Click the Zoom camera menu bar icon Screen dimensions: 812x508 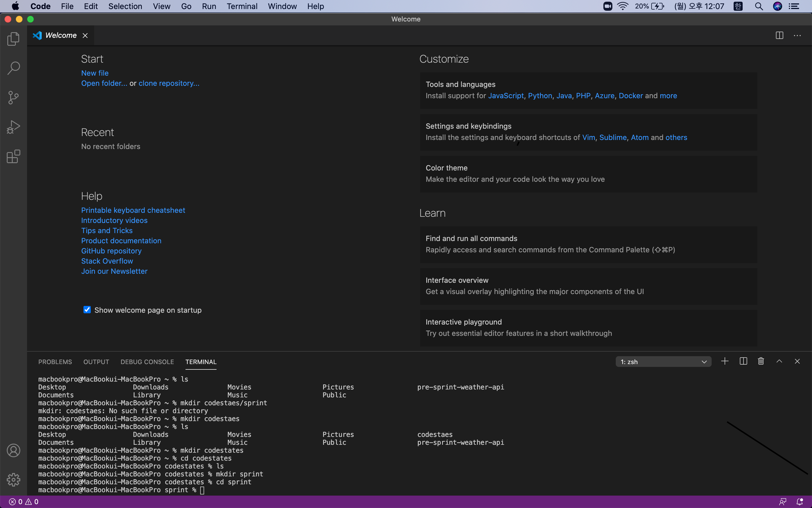608,6
